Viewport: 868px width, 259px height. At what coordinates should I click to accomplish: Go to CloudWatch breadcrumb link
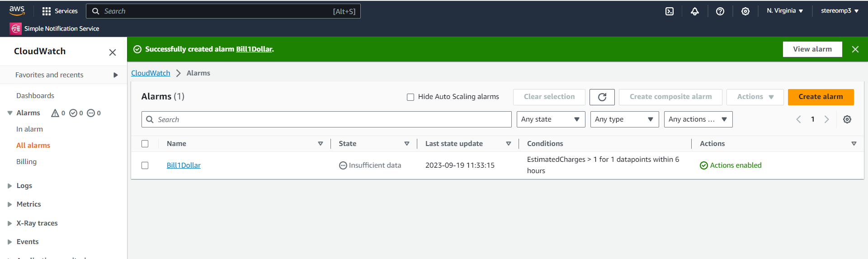point(151,73)
